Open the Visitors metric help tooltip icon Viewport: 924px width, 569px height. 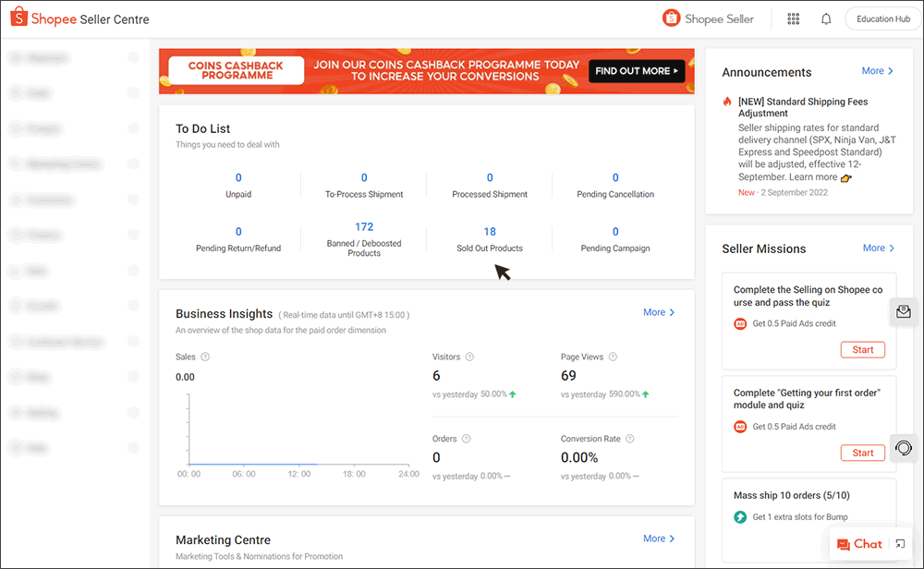point(468,356)
